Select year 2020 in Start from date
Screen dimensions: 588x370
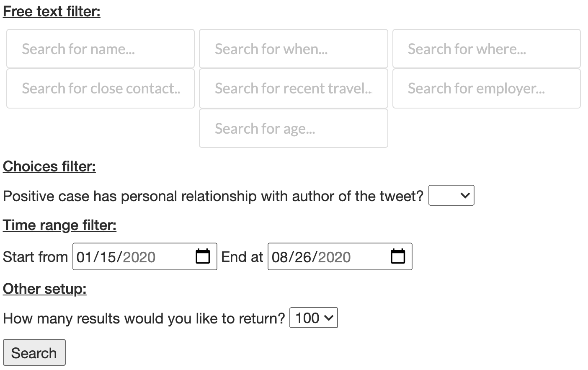139,257
